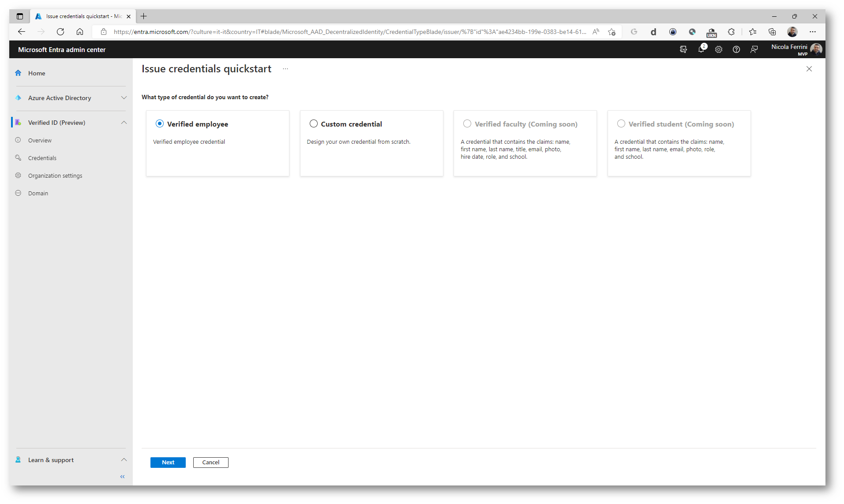Collapse Verified ID (Preview) chevron
This screenshot has width=844, height=504.
tap(124, 123)
